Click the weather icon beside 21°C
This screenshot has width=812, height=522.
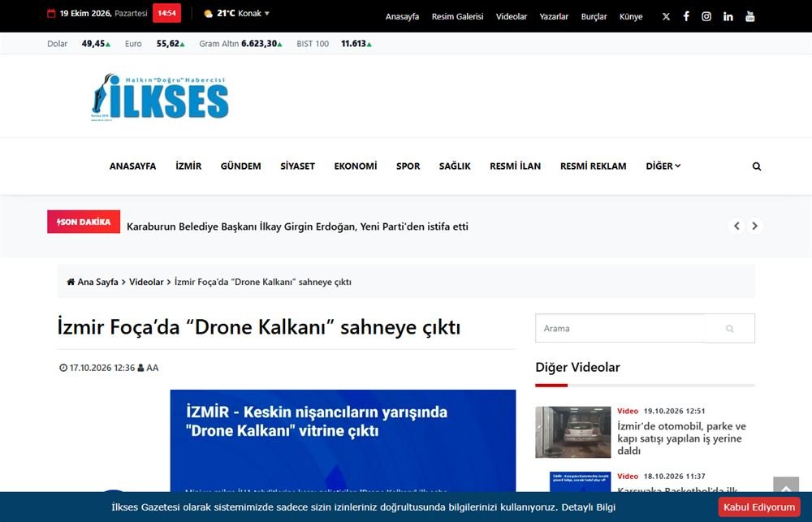(208, 14)
